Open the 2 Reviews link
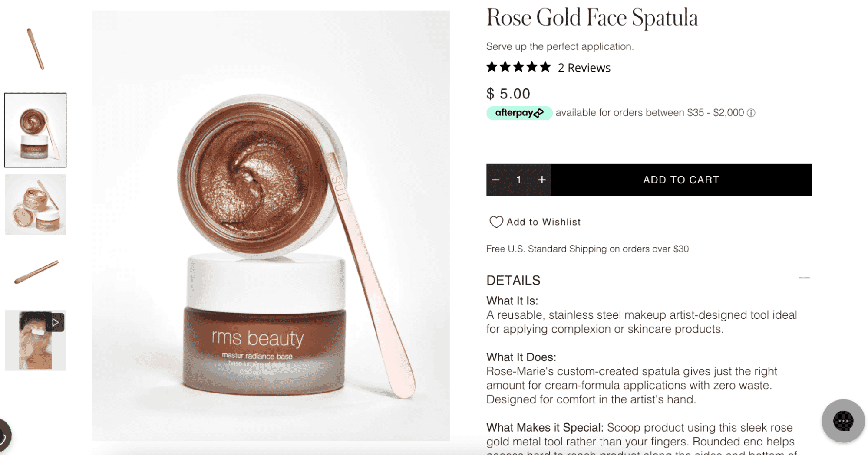This screenshot has width=868, height=455. [584, 68]
